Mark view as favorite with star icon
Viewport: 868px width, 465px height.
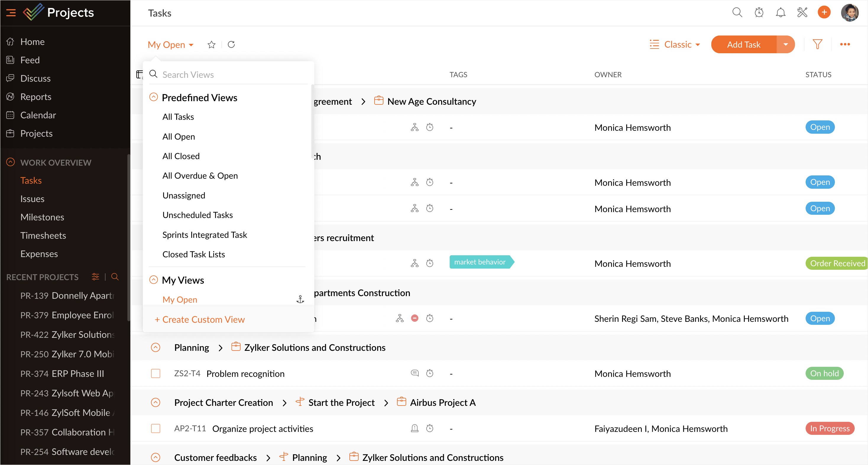point(211,44)
